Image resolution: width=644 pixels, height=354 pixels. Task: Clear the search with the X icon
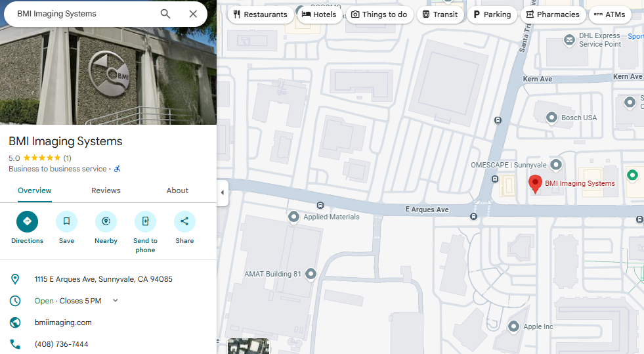tap(193, 14)
